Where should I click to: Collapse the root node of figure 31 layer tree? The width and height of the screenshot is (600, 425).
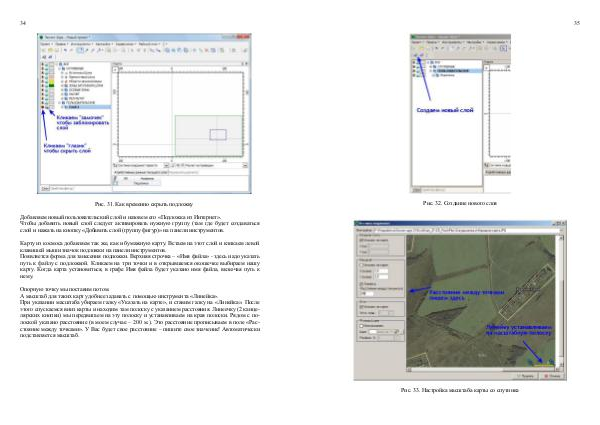tap(57, 64)
